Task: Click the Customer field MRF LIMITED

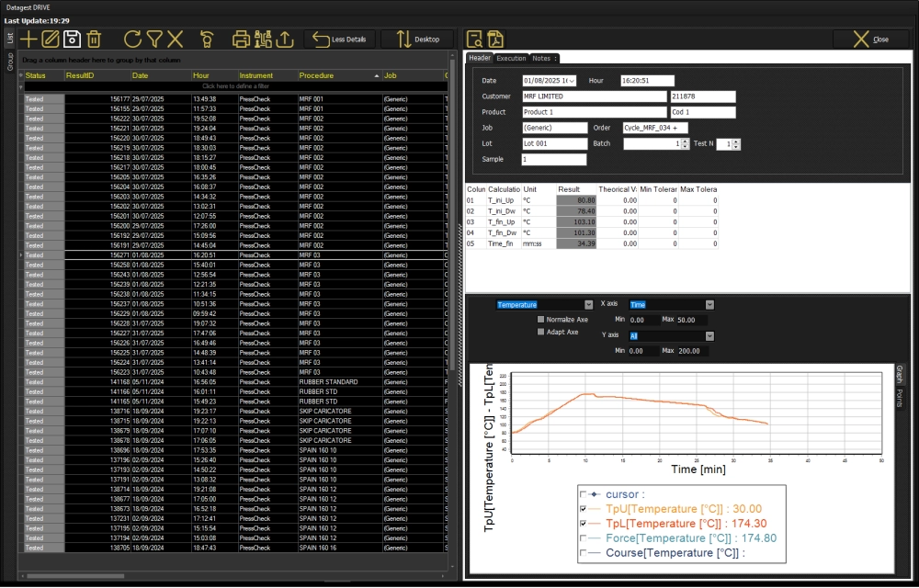Action: click(x=594, y=96)
